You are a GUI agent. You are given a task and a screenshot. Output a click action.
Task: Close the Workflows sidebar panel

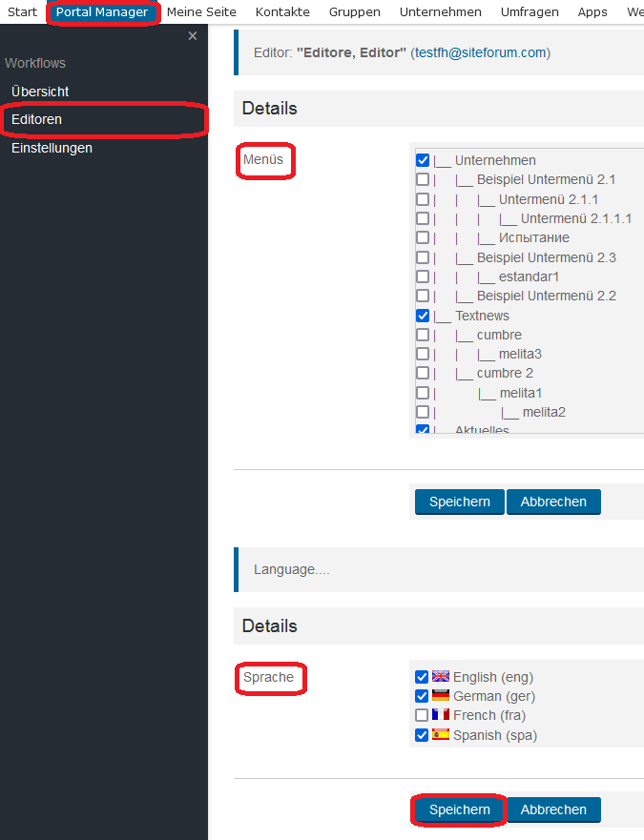(193, 36)
